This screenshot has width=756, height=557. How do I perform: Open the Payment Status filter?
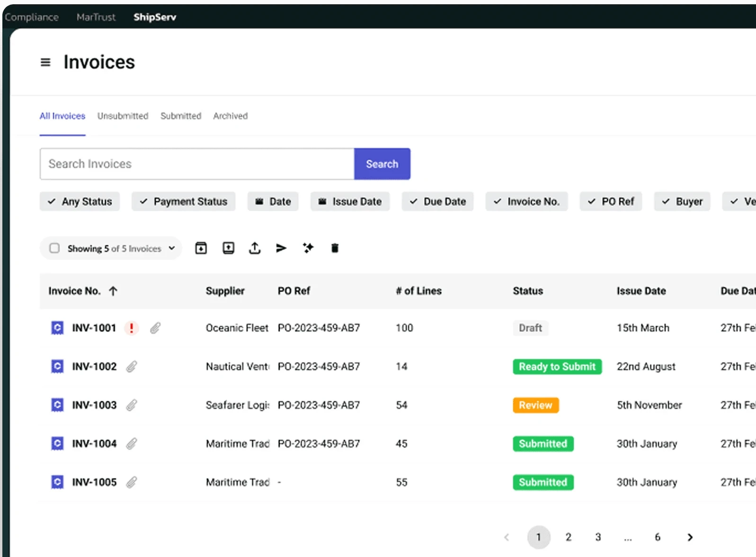coord(183,202)
